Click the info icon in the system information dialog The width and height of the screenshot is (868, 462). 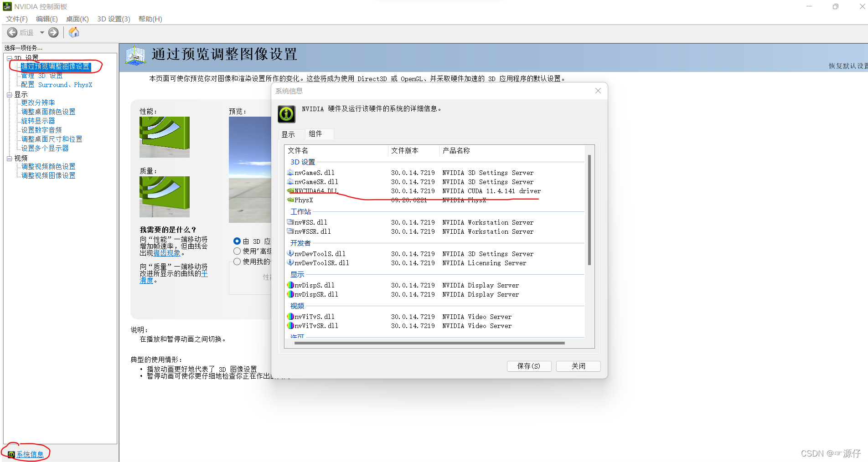pos(286,114)
